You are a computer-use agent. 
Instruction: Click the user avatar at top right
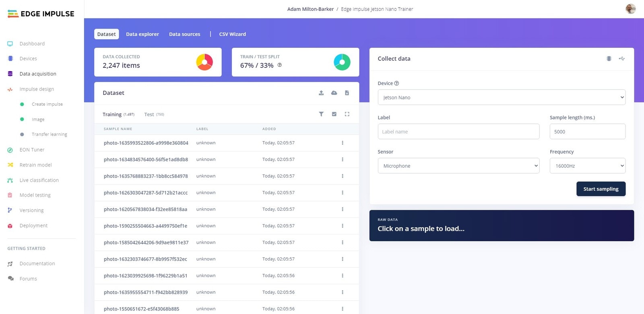(631, 9)
